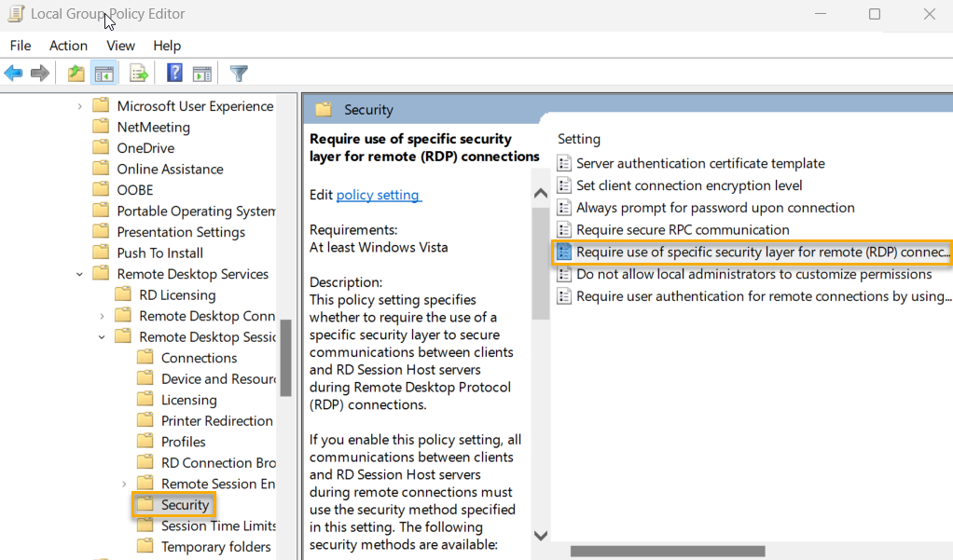
Task: Toggle the console tree pane icon
Action: click(104, 73)
